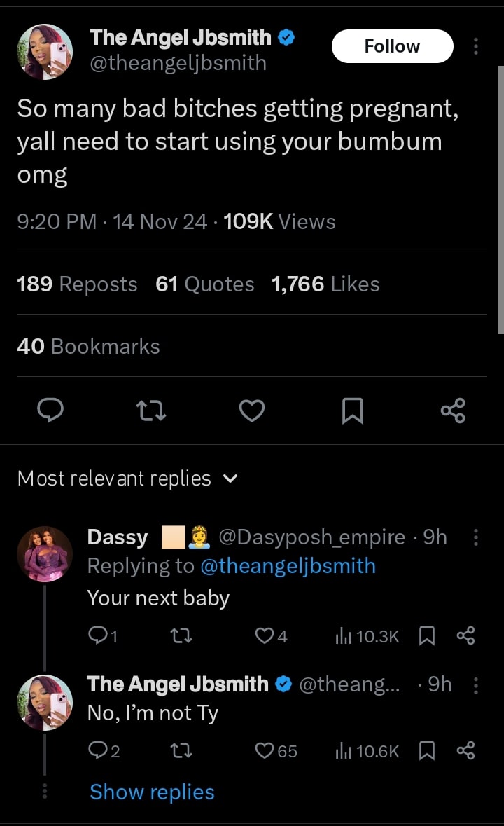504x826 pixels.
Task: Open more options on Dassy's reply
Action: pyautogui.click(x=476, y=537)
